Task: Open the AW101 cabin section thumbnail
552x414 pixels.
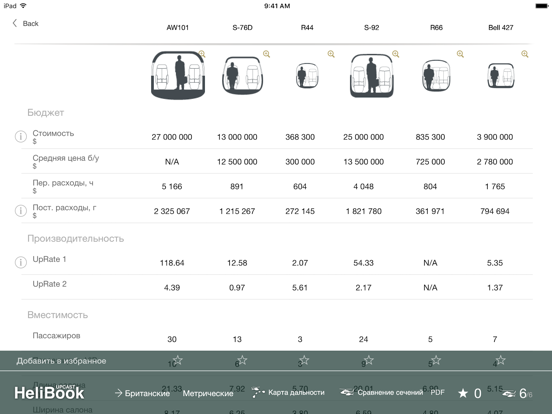Action: [x=178, y=75]
